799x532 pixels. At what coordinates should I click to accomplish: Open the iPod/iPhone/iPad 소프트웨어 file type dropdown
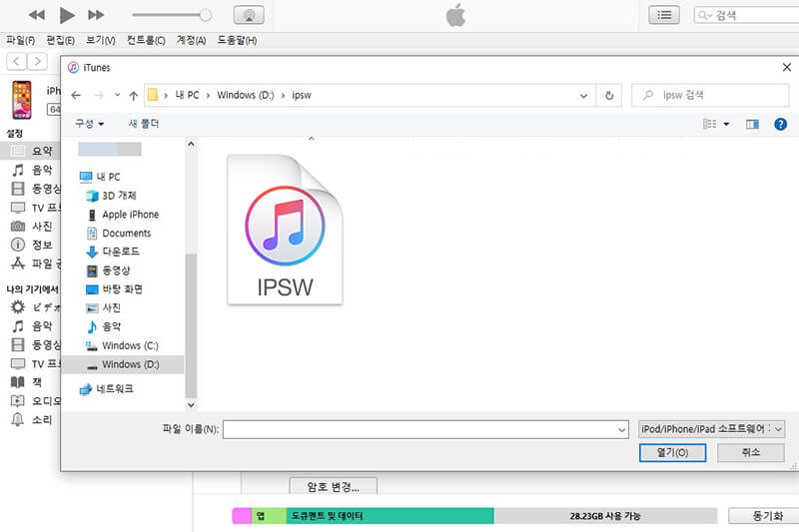tap(711, 429)
